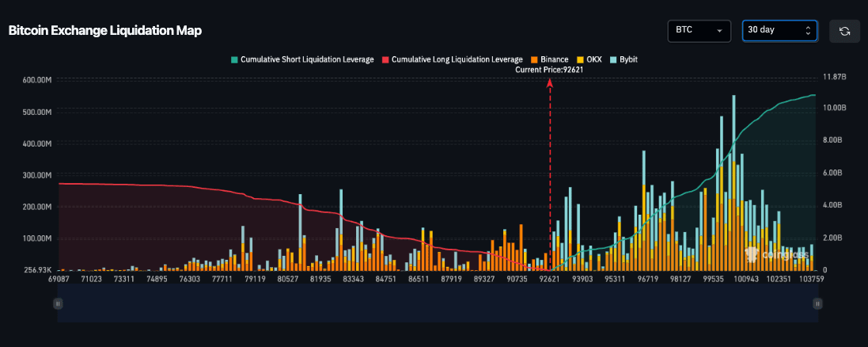Toggle the Binance legend series
868x347 pixels.
click(549, 59)
